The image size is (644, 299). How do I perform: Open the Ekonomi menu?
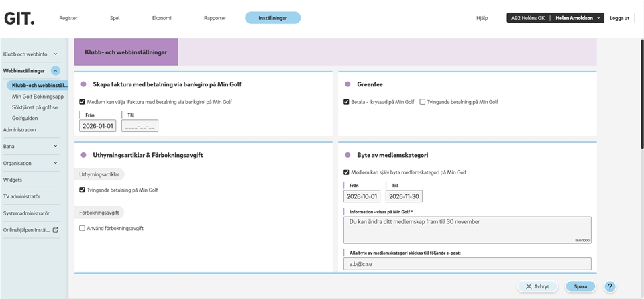click(x=161, y=18)
